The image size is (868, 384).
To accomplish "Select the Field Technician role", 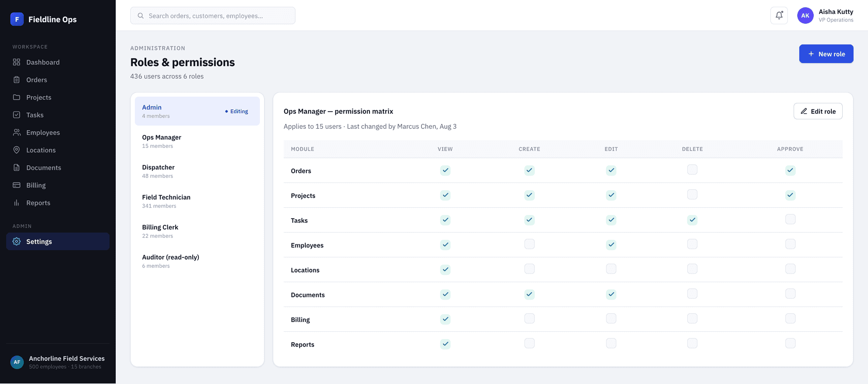I will (197, 201).
